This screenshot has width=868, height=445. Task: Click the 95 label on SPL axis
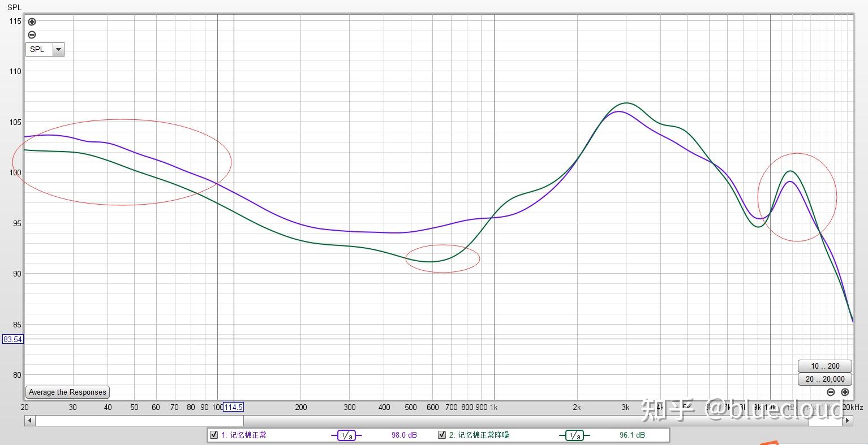17,223
